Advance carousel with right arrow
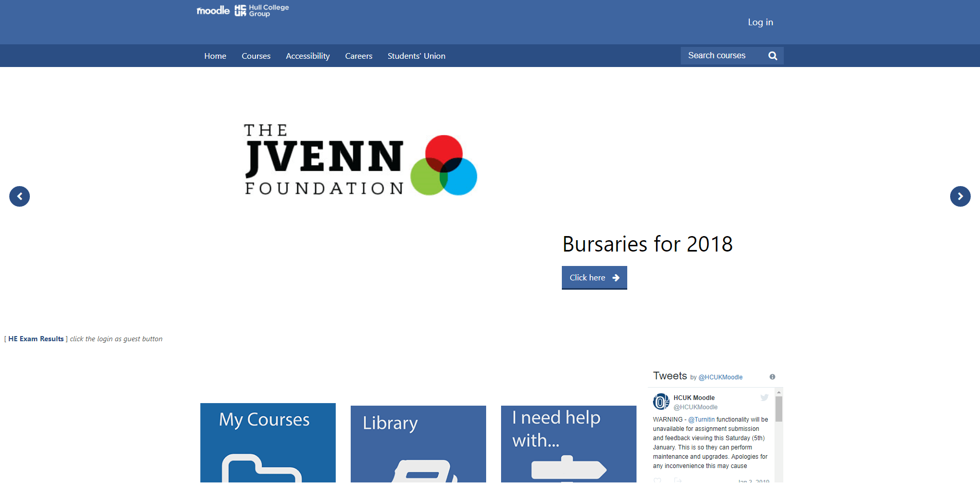Image resolution: width=980 pixels, height=484 pixels. tap(960, 196)
